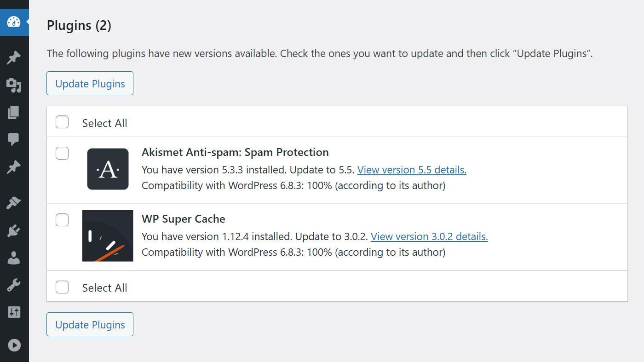Viewport: 644px width, 362px height.
Task: Open the WordPress Dashboard icon
Action: click(14, 22)
